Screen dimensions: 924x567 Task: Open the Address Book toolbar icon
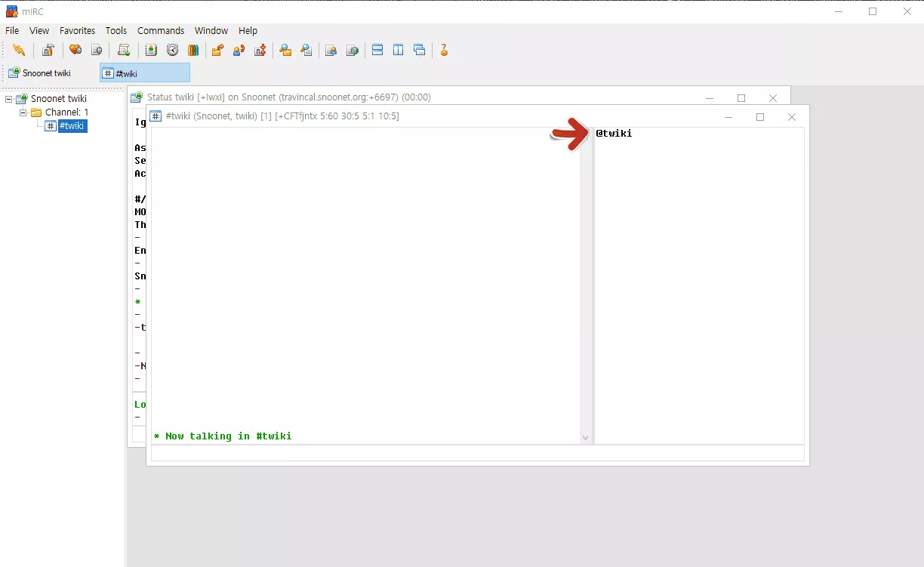(x=151, y=51)
